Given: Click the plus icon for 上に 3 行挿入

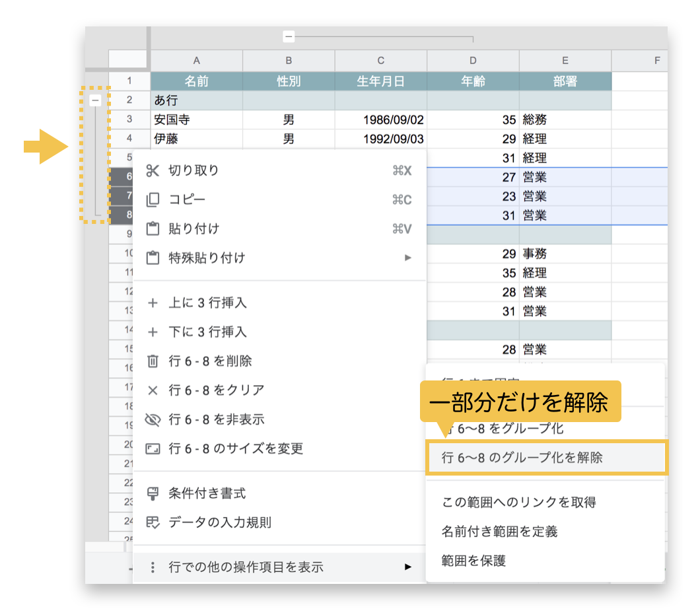Looking at the screenshot, I should pos(152,303).
